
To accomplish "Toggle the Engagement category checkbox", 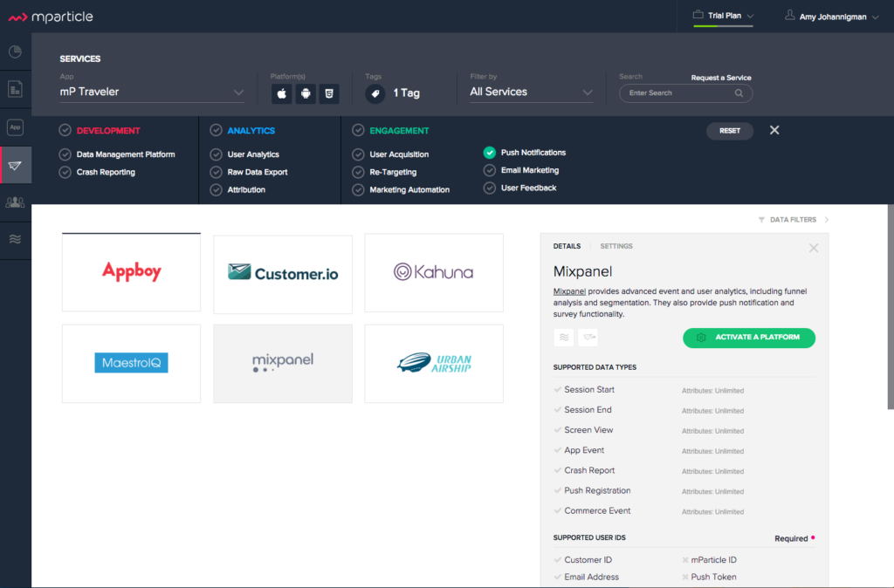I will point(358,131).
